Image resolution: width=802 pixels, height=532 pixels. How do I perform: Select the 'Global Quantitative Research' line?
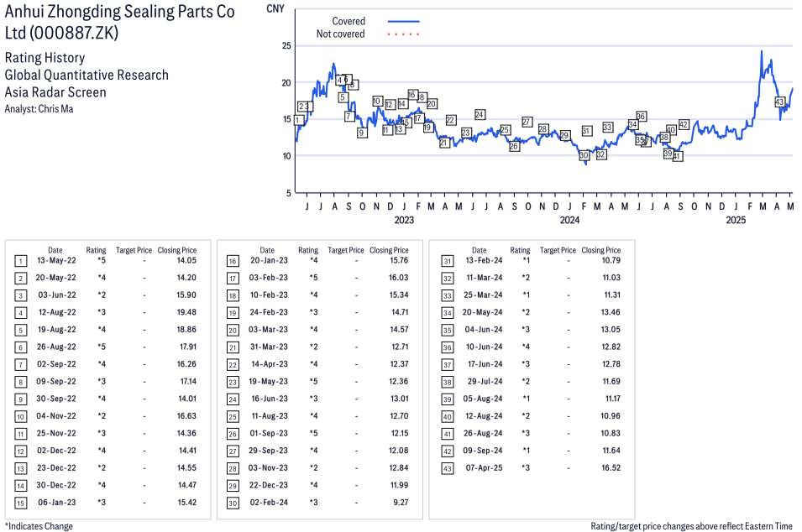point(87,76)
